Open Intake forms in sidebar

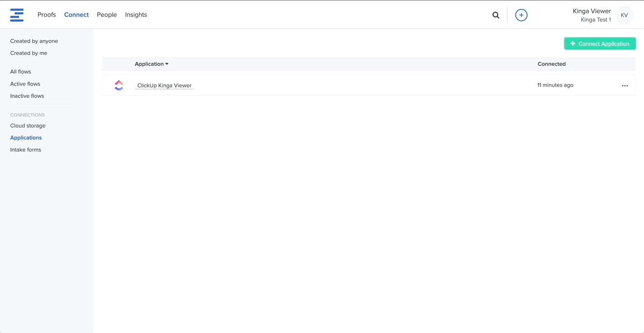tap(25, 150)
